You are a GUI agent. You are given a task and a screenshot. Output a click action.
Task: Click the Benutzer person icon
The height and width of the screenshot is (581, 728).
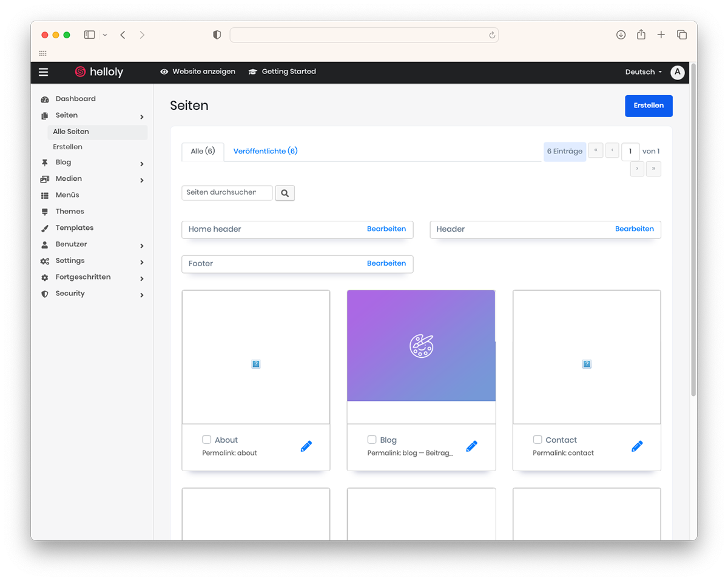pyautogui.click(x=45, y=244)
